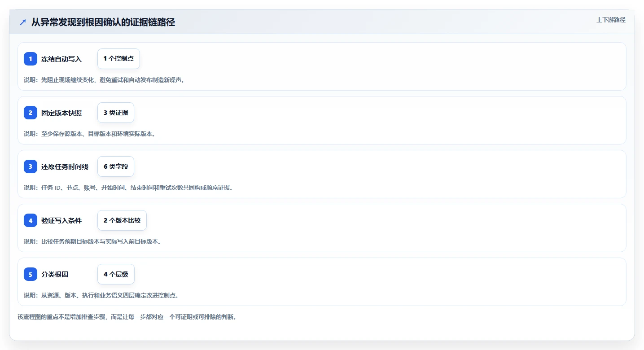Click the 上下游路径 label
Image resolution: width=644 pixels, height=350 pixels.
(611, 20)
